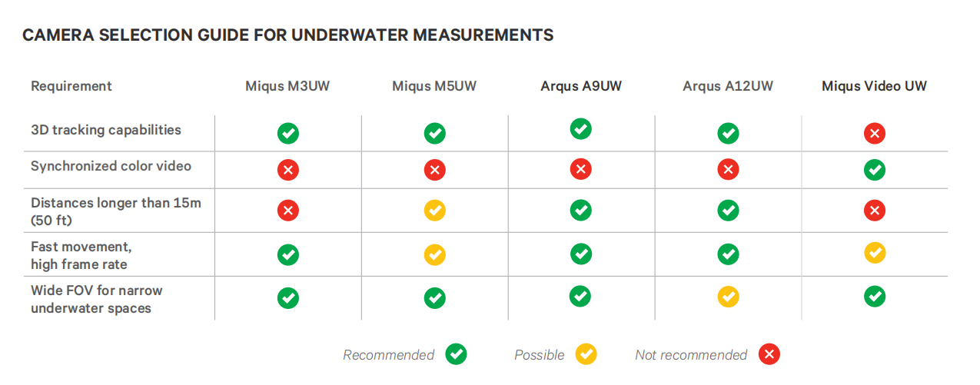Select the Arqus A9UW column header

click(x=581, y=86)
